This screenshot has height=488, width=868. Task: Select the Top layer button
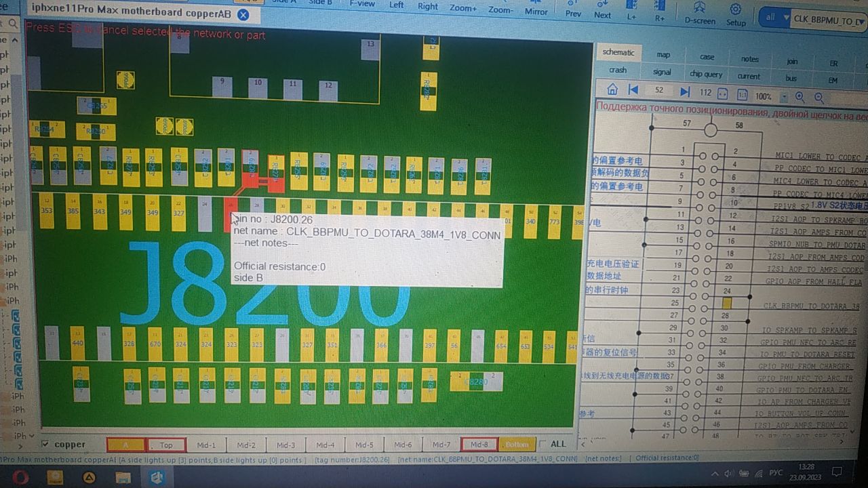point(166,445)
